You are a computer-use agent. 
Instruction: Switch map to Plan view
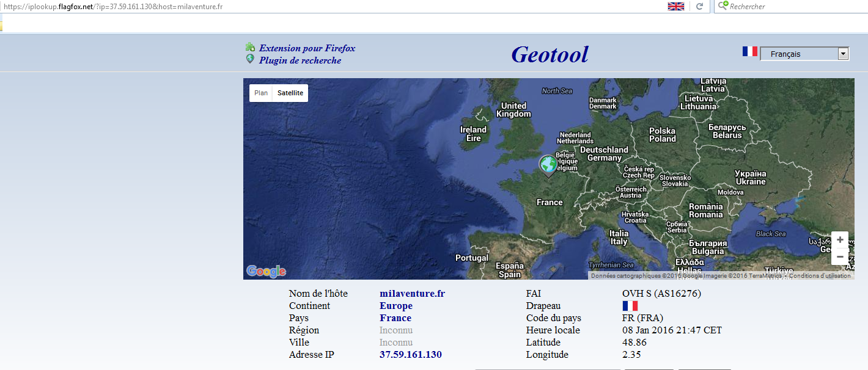[261, 93]
